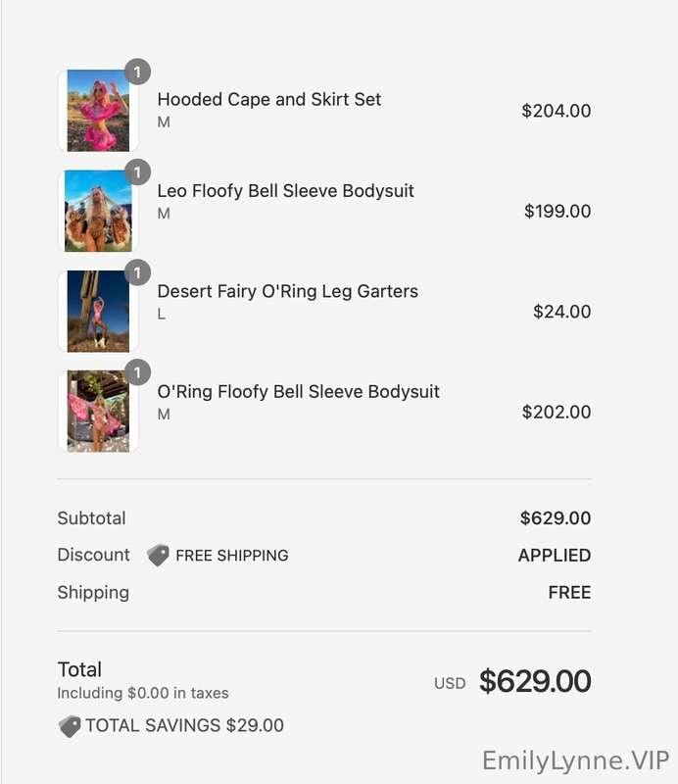Click the discount tag icon beside FREE SHIPPING
Viewport: 678px width, 784px height.
point(158,556)
